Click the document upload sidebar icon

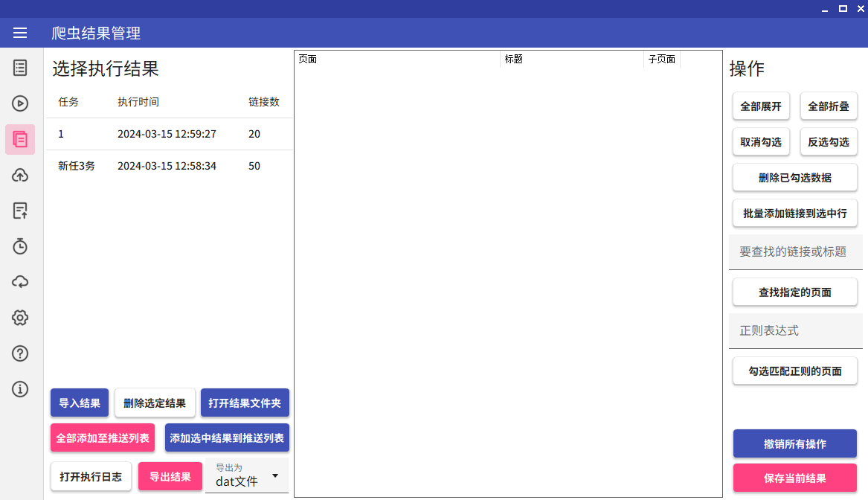pyautogui.click(x=20, y=211)
